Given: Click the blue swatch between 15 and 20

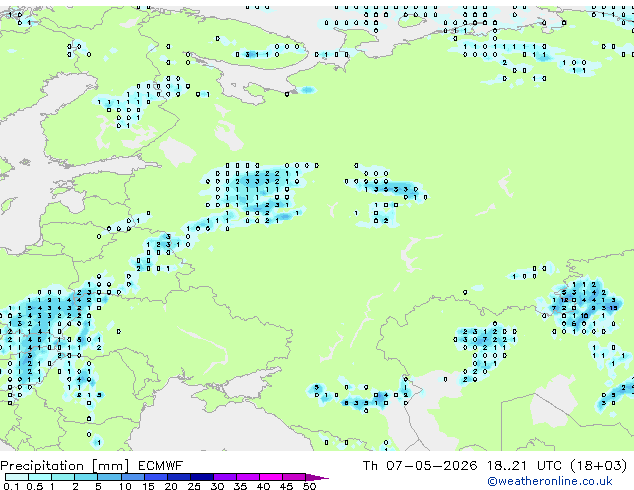Looking at the screenshot, I should (155, 477).
